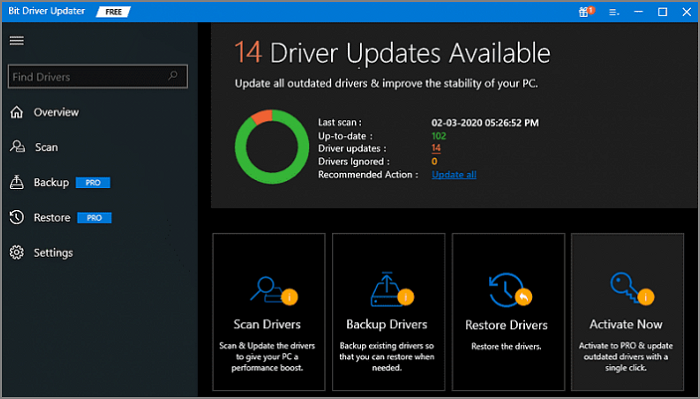This screenshot has height=399, width=700.
Task: Click the Scan Drivers magnifier icon
Action: 274,290
